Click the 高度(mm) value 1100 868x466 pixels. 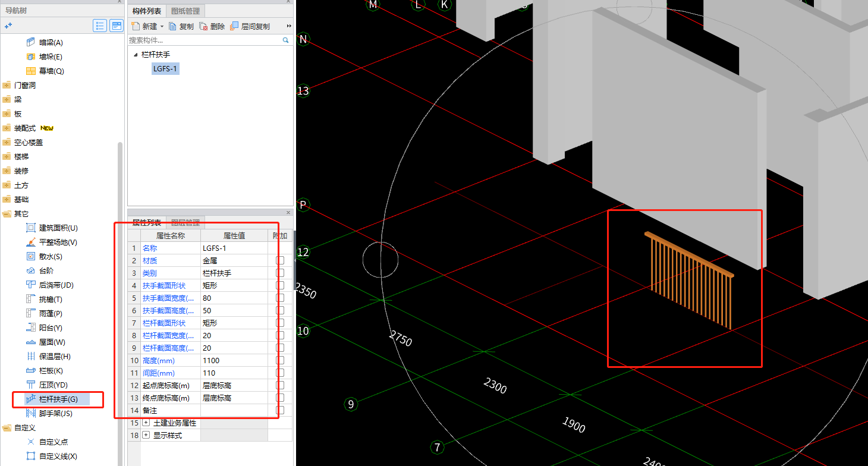click(234, 360)
